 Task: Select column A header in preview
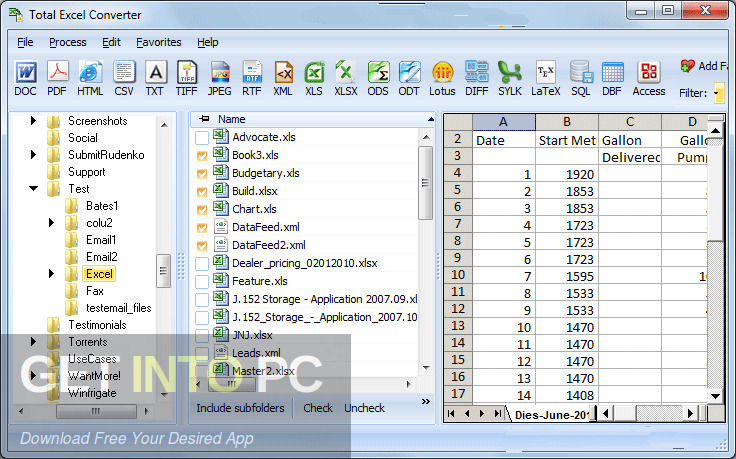(504, 122)
